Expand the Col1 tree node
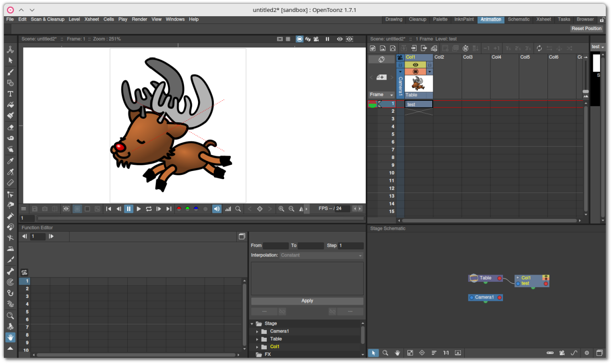The image size is (612, 364). point(257,347)
